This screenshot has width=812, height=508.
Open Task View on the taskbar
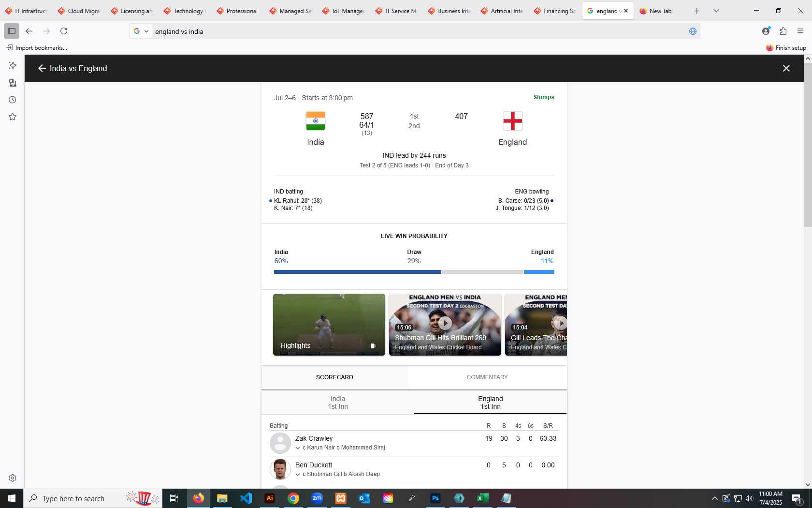(x=174, y=498)
